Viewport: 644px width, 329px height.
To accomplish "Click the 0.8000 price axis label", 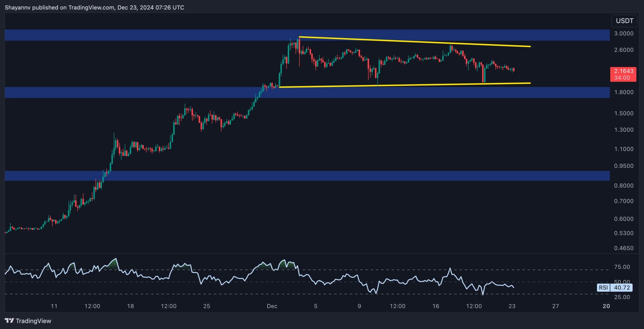I will tap(624, 186).
